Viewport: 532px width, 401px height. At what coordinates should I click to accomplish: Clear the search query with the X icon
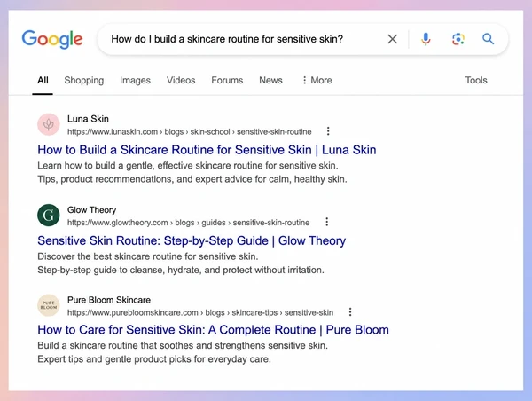tap(392, 39)
